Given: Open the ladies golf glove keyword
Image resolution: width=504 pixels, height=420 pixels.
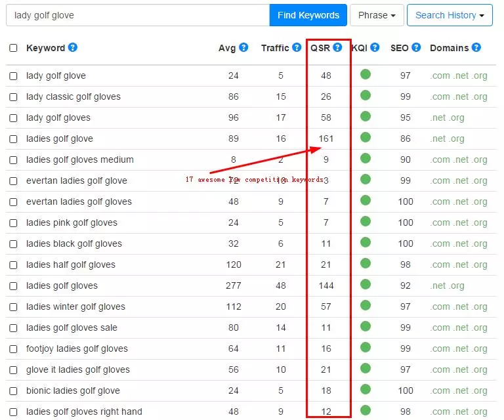Looking at the screenshot, I should click(60, 139).
